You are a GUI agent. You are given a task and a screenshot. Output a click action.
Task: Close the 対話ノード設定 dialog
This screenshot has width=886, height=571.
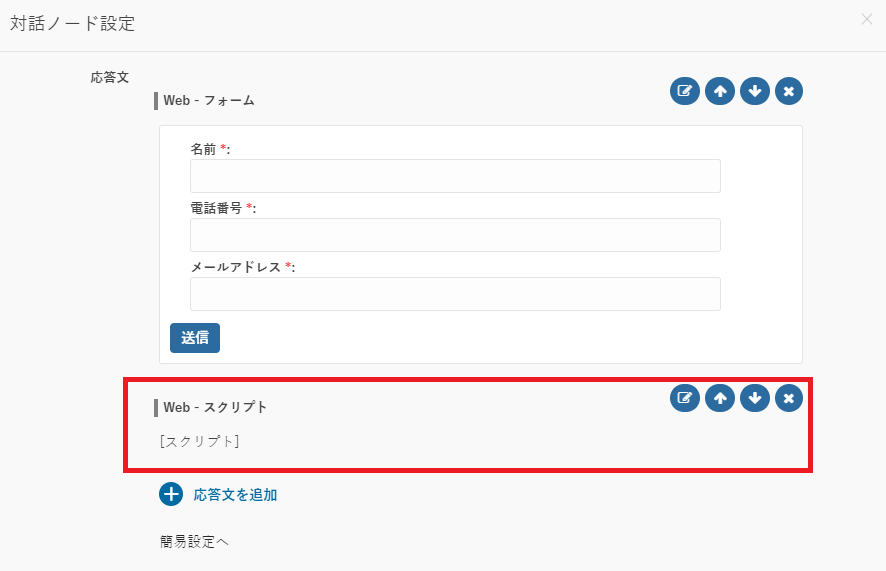[867, 19]
